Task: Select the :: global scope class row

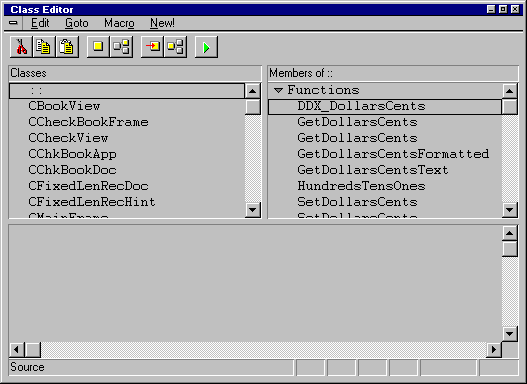Action: [127, 91]
